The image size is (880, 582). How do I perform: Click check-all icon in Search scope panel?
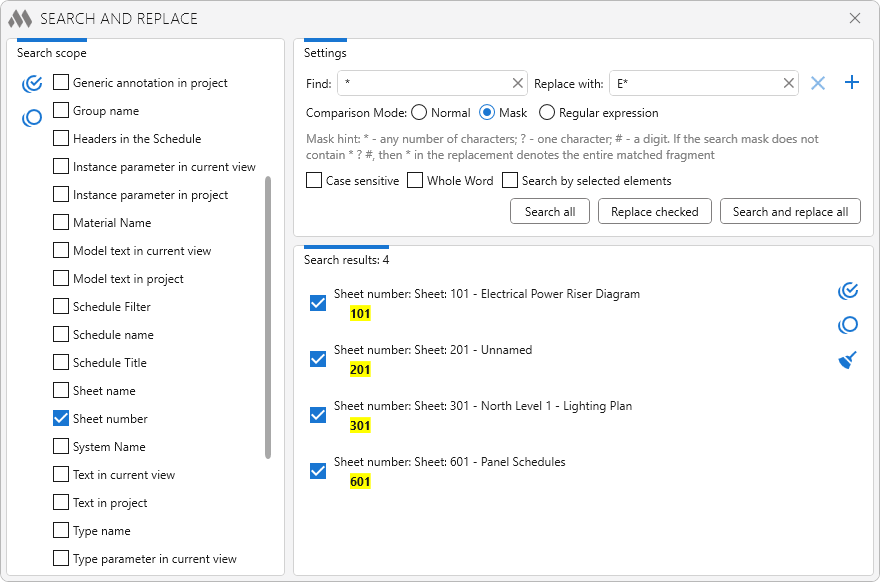click(32, 84)
